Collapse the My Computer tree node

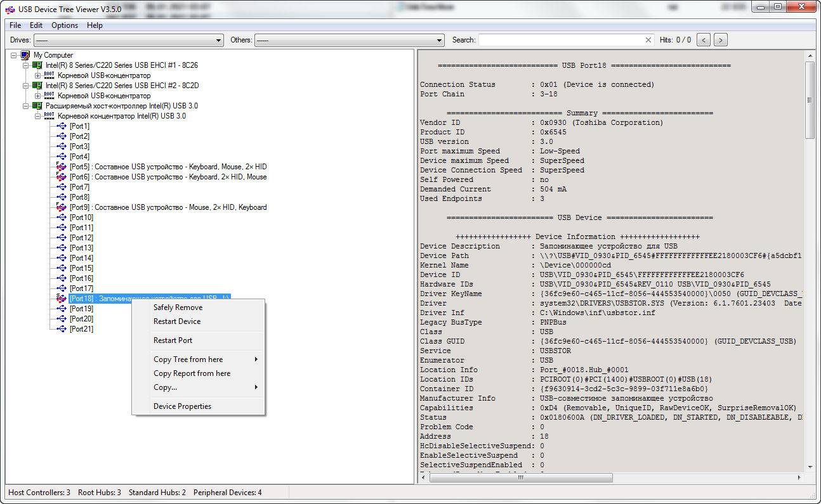pyautogui.click(x=14, y=55)
